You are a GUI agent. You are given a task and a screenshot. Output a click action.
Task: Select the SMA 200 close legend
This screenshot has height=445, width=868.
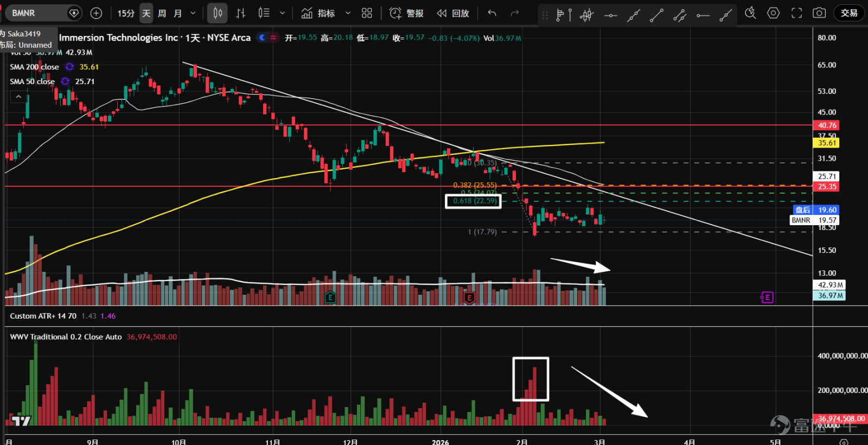click(34, 67)
